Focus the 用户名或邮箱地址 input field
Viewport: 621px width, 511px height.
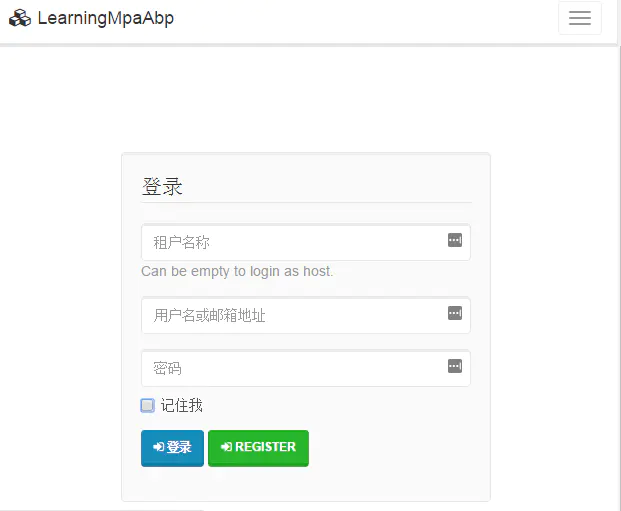pyautogui.click(x=306, y=315)
